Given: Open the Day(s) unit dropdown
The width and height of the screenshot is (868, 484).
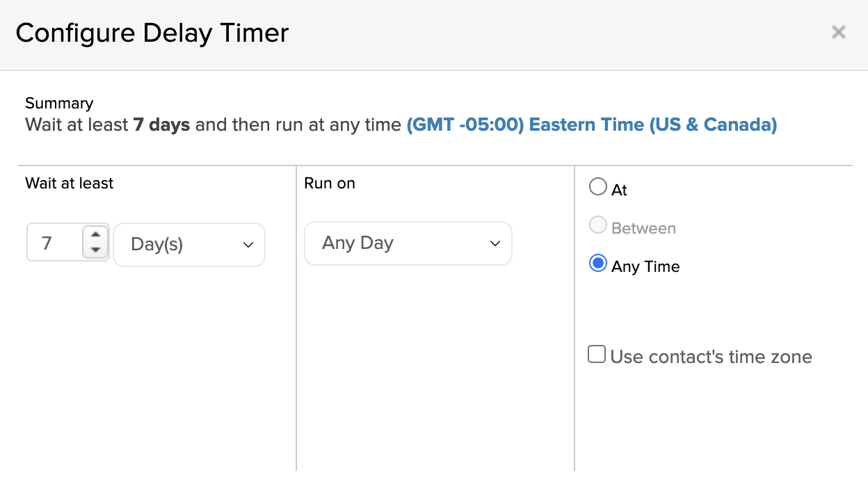Looking at the screenshot, I should point(189,244).
